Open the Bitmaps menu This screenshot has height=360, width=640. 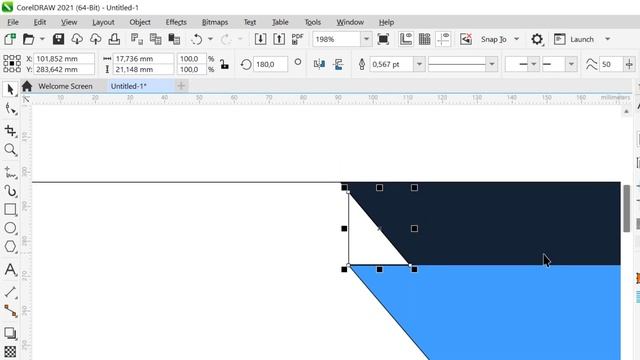tap(215, 22)
